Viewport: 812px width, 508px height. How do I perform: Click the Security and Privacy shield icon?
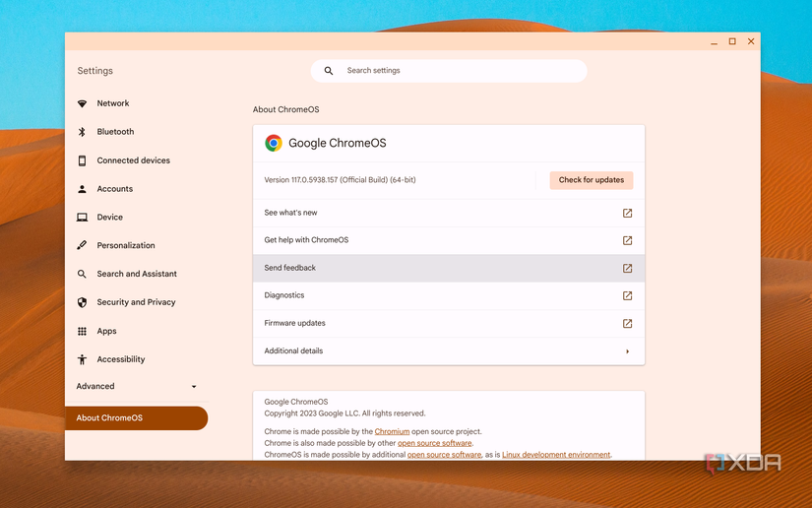point(82,302)
